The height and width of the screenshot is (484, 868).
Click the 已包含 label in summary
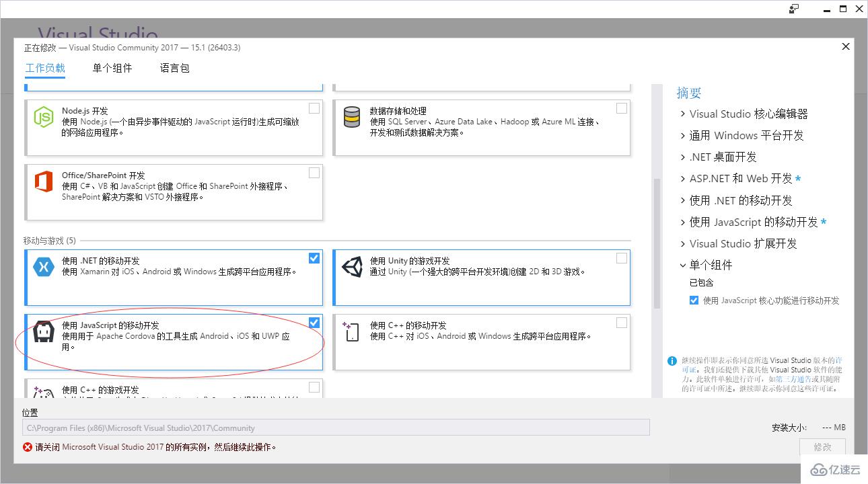click(x=701, y=283)
